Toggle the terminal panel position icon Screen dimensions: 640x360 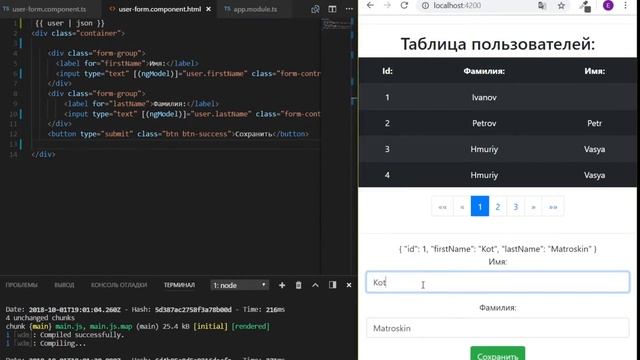click(332, 285)
